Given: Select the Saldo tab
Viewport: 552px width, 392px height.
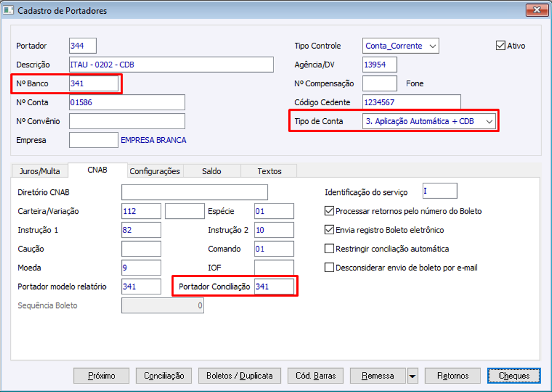Looking at the screenshot, I should point(212,171).
